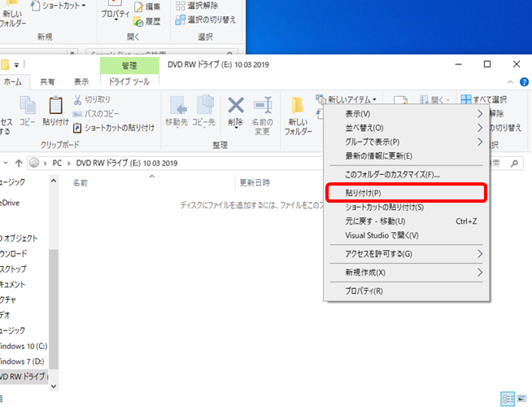532x407 pixels.
Task: Click History (履歴) in back window
Action: click(x=147, y=22)
